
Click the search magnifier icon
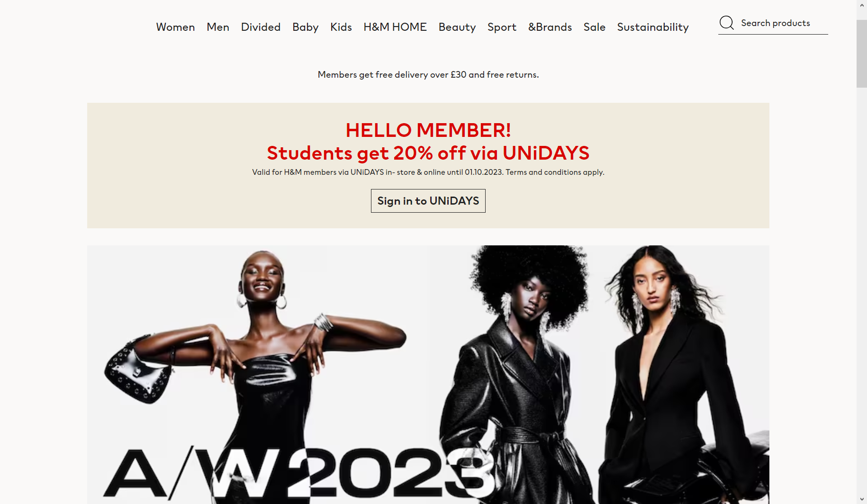[x=726, y=23]
